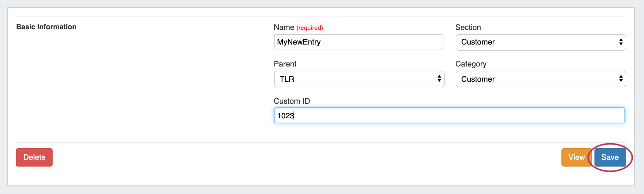Viewport: 644px width, 194px height.
Task: Click inside the Custom ID input field
Action: click(449, 116)
